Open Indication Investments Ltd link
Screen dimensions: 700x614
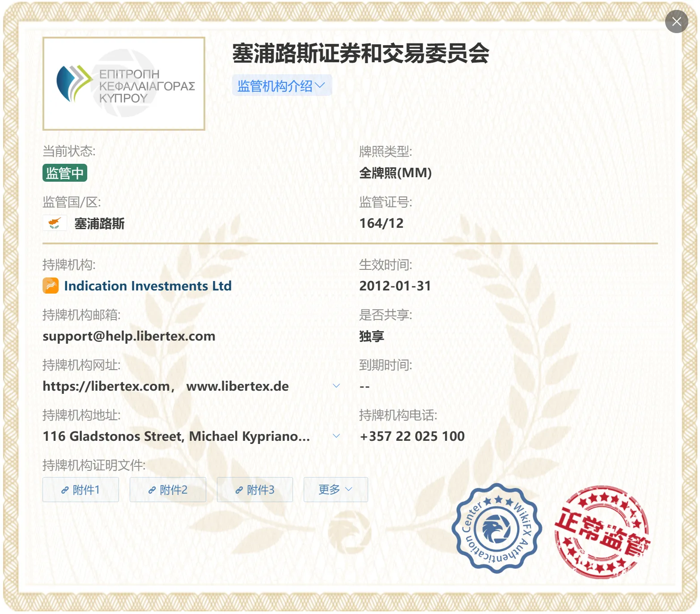coord(148,286)
